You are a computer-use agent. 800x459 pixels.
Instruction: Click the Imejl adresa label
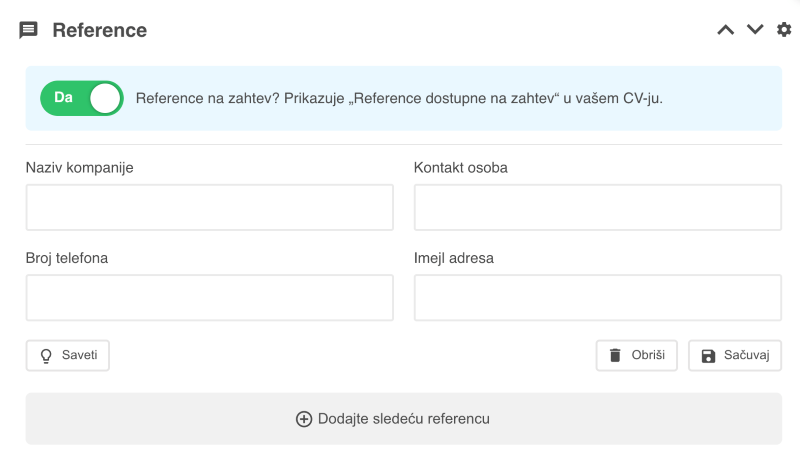click(454, 258)
